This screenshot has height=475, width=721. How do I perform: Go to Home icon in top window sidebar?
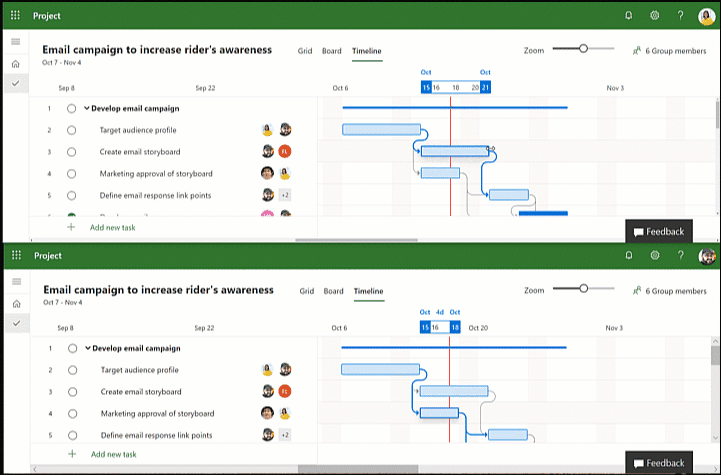(16, 64)
